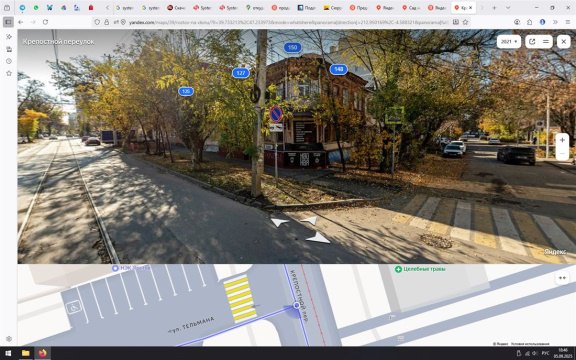Reload the current page
This screenshot has height=360, width=576.
pos(45,22)
